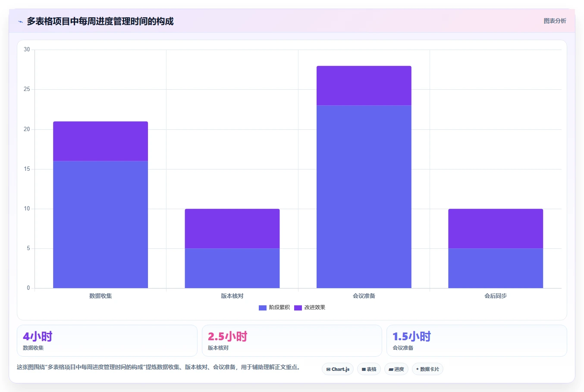This screenshot has width=584, height=392.
Task: Toggle the 改进效果 legend color swatch
Action: coord(298,307)
